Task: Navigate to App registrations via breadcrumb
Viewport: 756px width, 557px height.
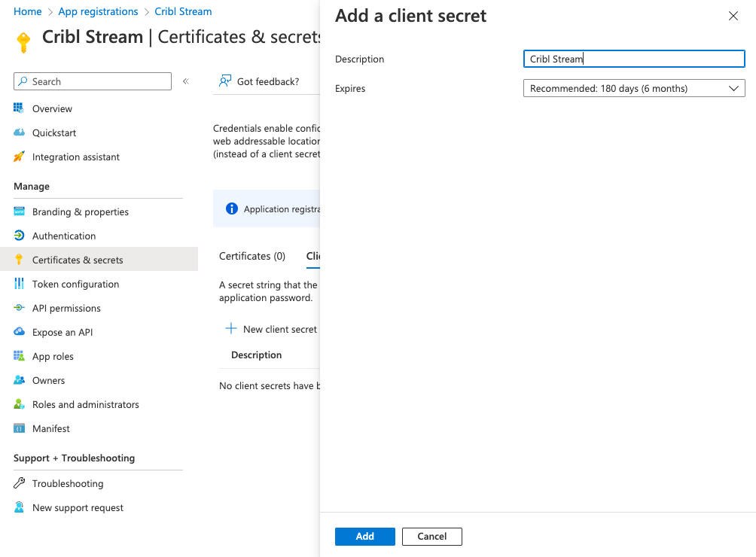Action: click(x=99, y=11)
